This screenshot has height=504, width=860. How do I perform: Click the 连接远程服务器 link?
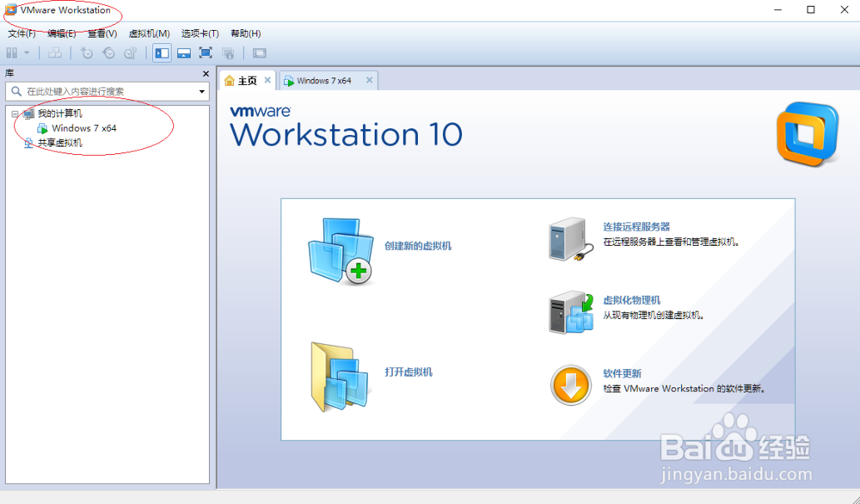click(x=636, y=226)
